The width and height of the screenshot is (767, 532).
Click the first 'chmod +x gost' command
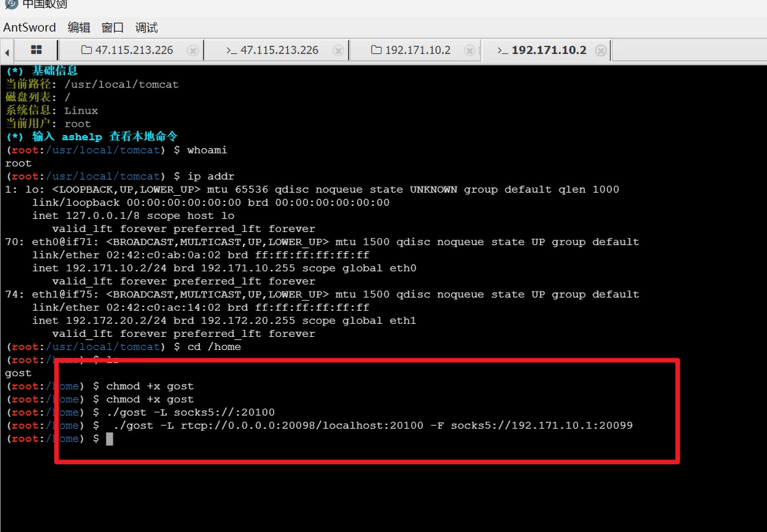pyautogui.click(x=150, y=386)
